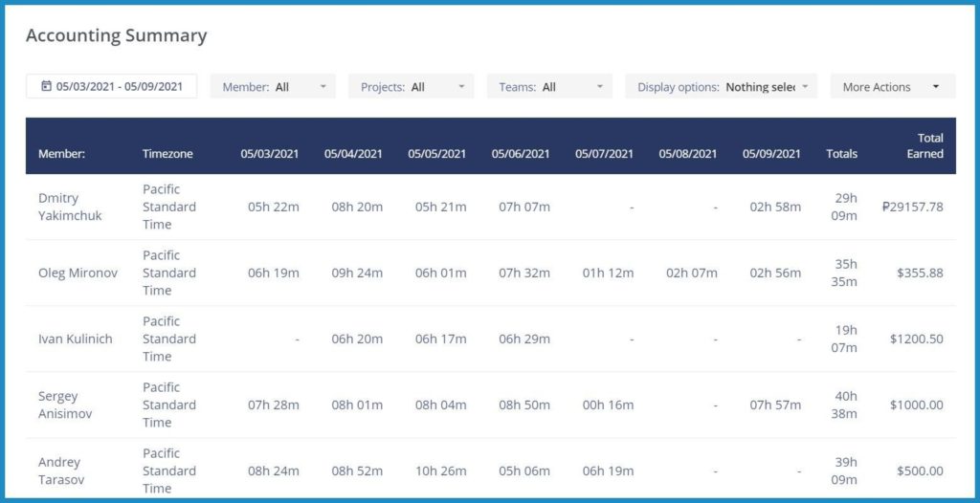The height and width of the screenshot is (503, 980).
Task: Expand the Member: All dropdown
Action: [x=273, y=87]
